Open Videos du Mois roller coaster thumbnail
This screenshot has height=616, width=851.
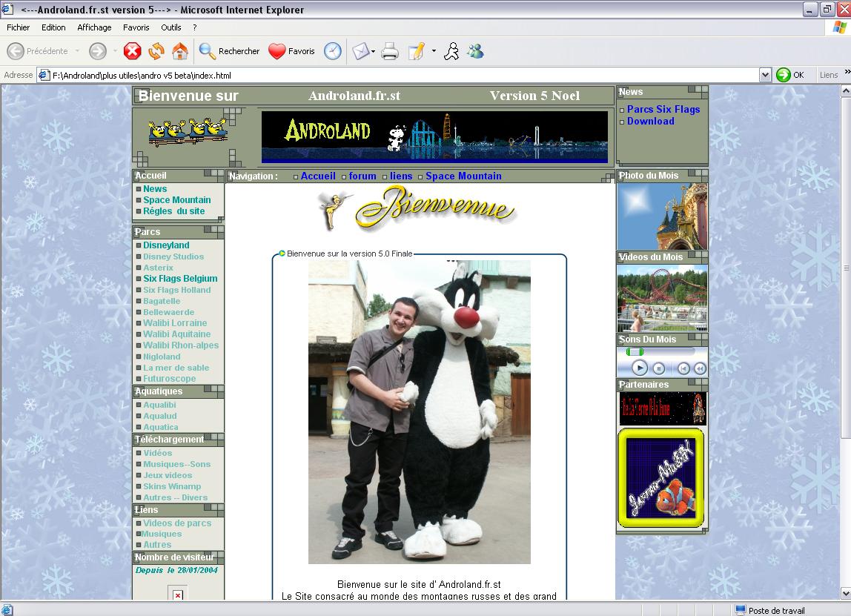tap(662, 298)
